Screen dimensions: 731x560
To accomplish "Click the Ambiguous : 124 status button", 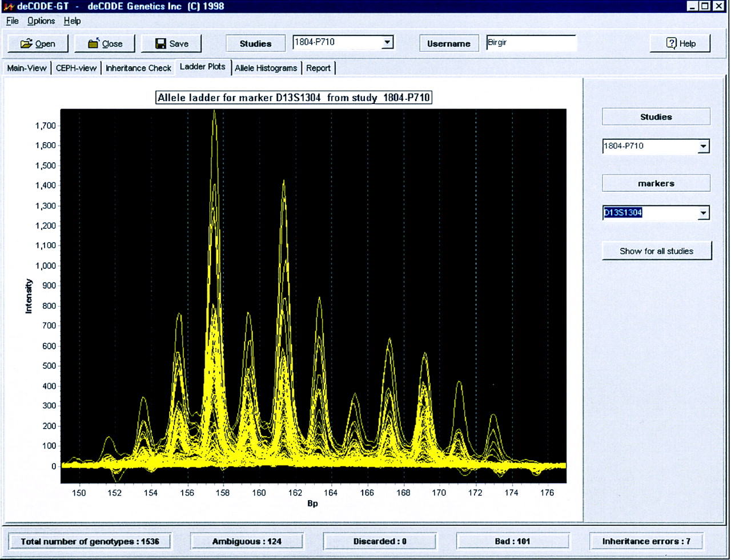I will [247, 541].
